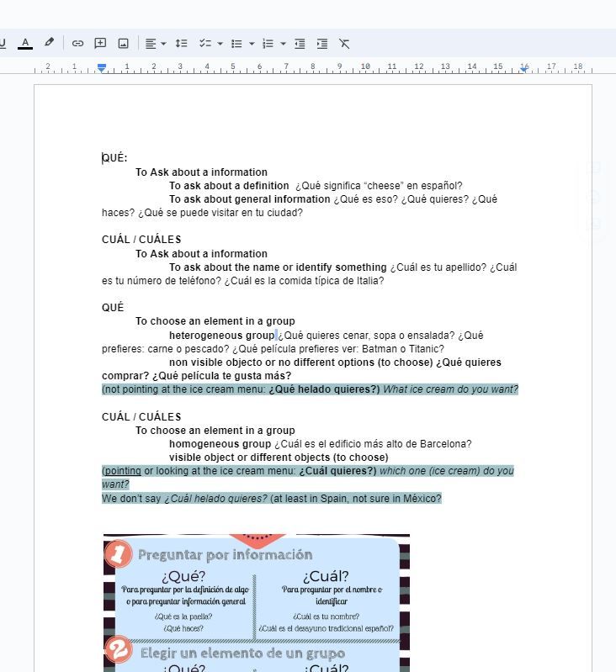Click 'Elegir un elemento de un grupo' in image
The width and height of the screenshot is (616, 672).
coord(242,653)
